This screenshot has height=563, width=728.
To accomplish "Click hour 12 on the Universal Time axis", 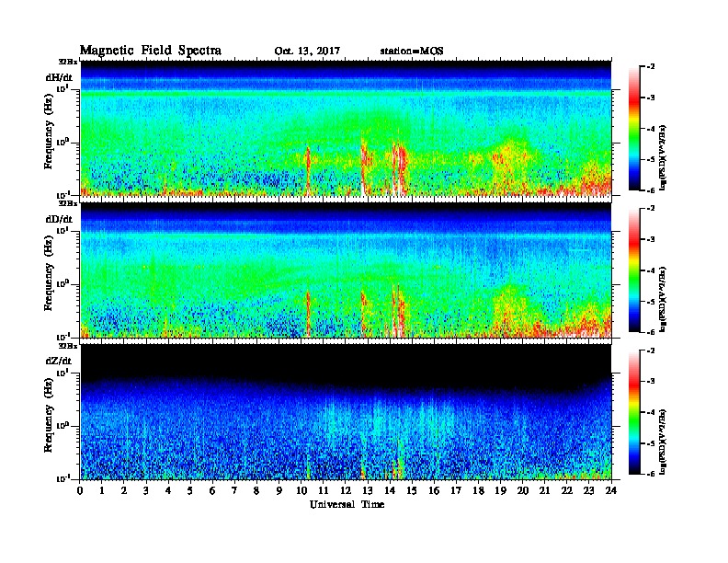I will coord(346,490).
